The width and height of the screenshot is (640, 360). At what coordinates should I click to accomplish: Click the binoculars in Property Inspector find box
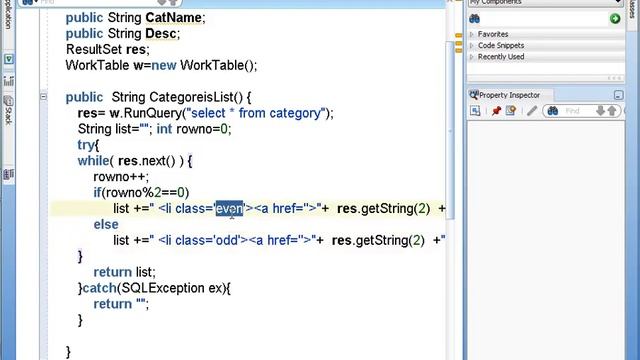click(553, 111)
